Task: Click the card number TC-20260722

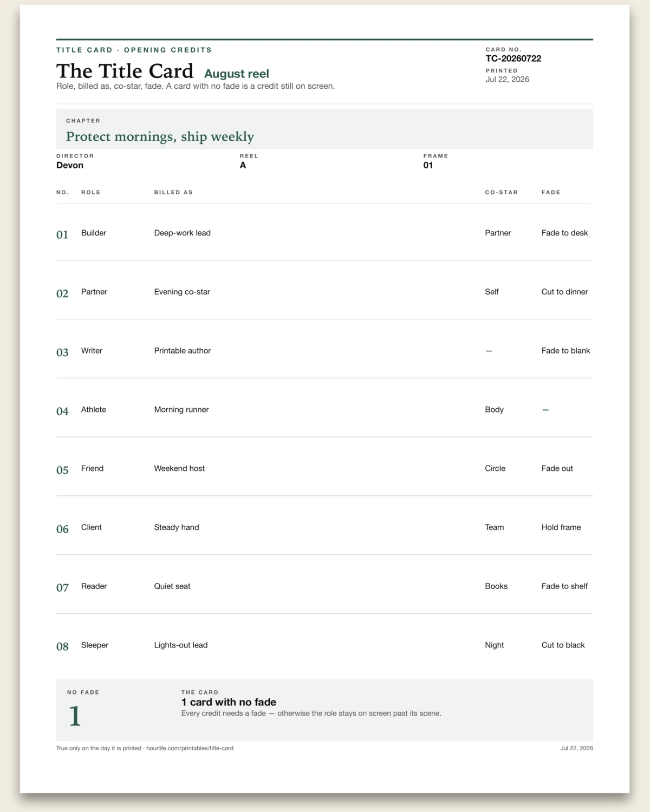Action: pyautogui.click(x=513, y=58)
